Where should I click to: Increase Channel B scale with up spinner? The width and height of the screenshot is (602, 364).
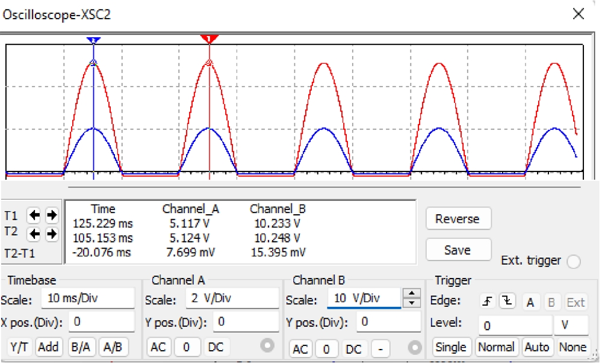coord(411,293)
